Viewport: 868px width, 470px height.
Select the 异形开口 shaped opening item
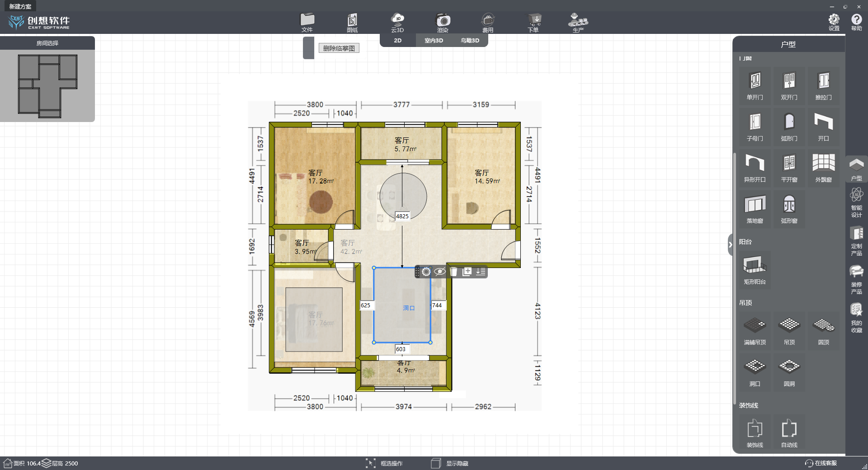click(x=755, y=168)
